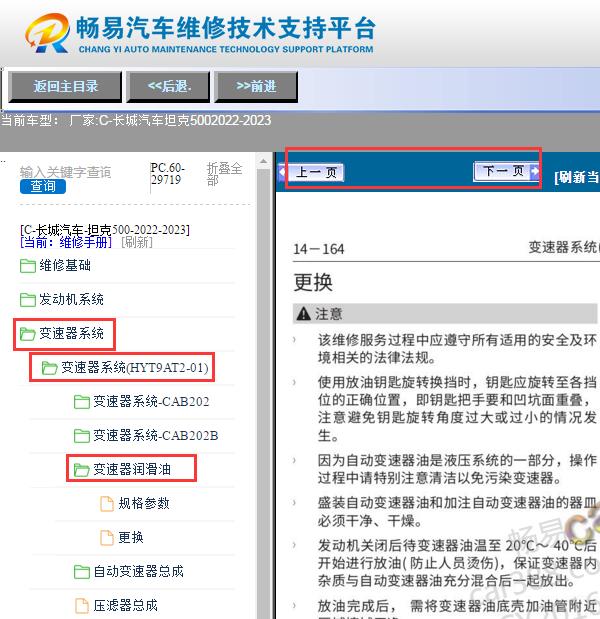
Task: Collapse the 变速器系统(HYT9AT2-01) node
Action: pos(135,368)
